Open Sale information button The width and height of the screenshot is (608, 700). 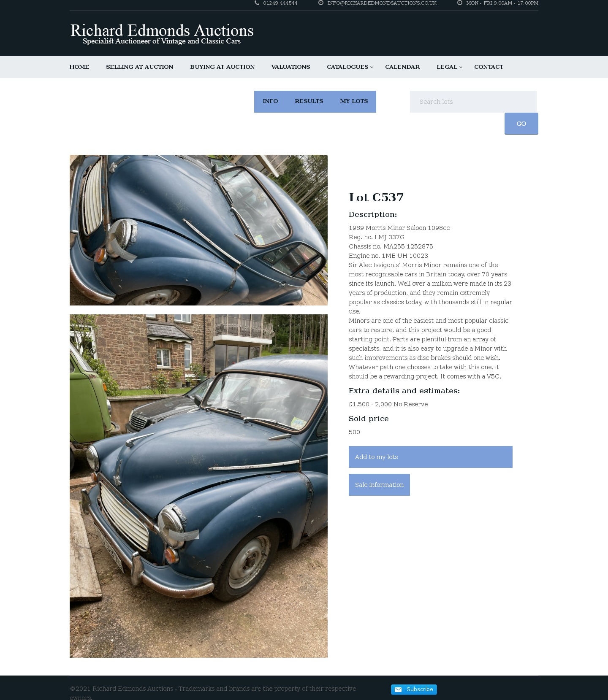tap(379, 485)
